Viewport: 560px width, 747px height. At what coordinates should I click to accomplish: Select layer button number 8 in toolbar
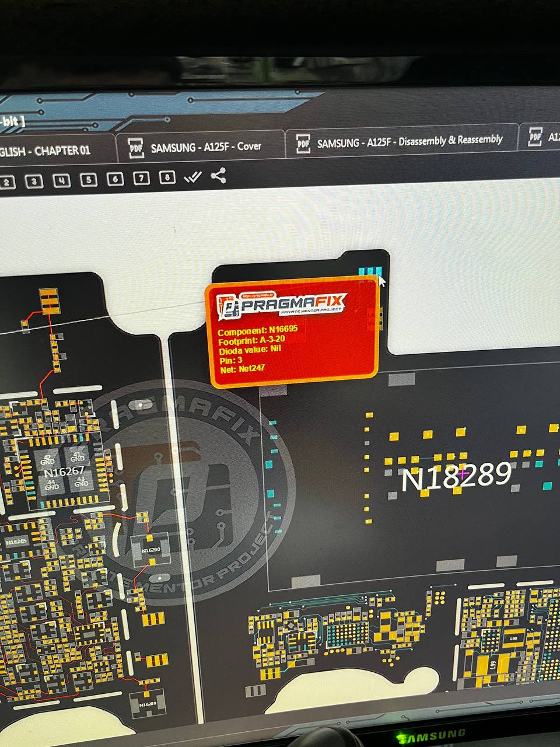point(167,177)
